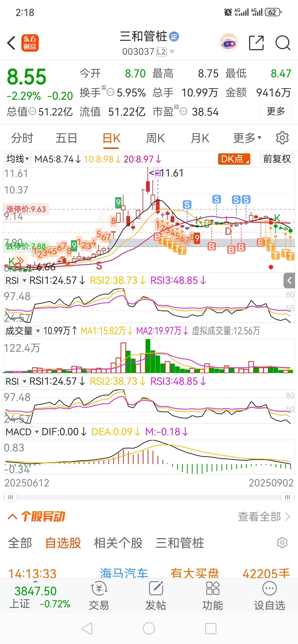Expand the 更多 chart period dropdown
This screenshot has height=644, width=298.
[247, 138]
